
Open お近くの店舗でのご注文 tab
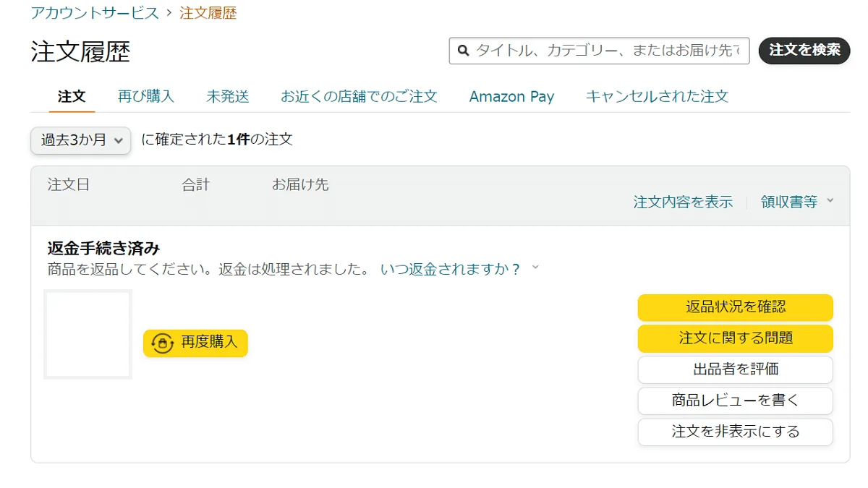(x=359, y=96)
